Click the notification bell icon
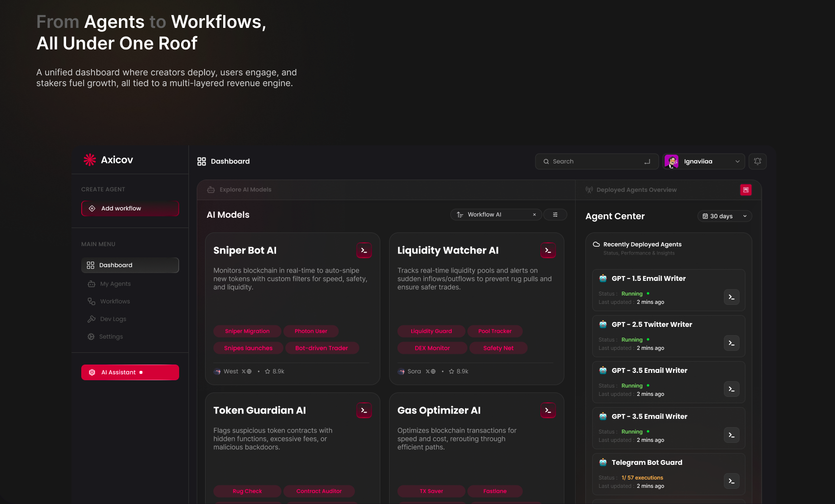The width and height of the screenshot is (835, 504). tap(757, 161)
